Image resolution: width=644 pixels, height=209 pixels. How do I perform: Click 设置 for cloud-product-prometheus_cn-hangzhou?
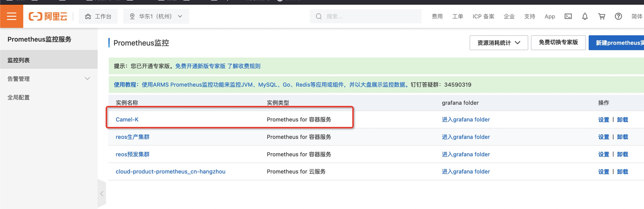pyautogui.click(x=604, y=171)
